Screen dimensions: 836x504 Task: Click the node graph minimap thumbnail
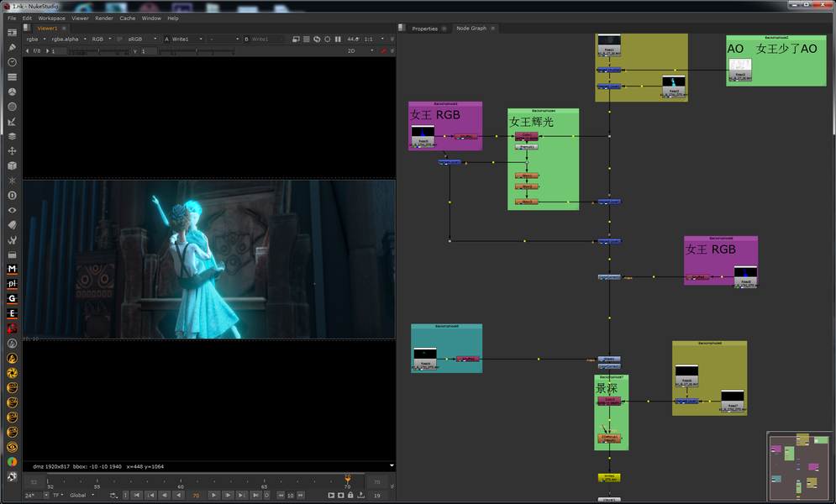click(799, 465)
